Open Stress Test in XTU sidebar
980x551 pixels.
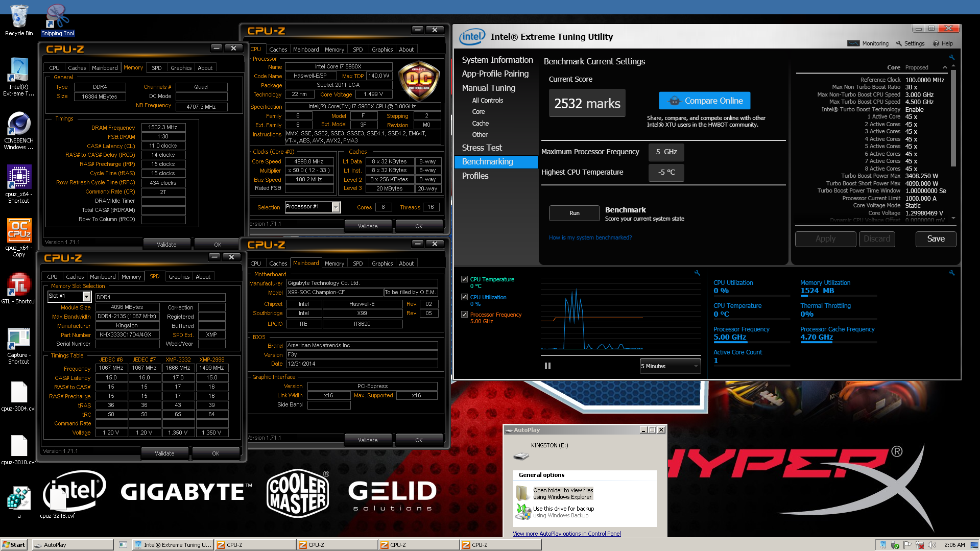click(482, 148)
